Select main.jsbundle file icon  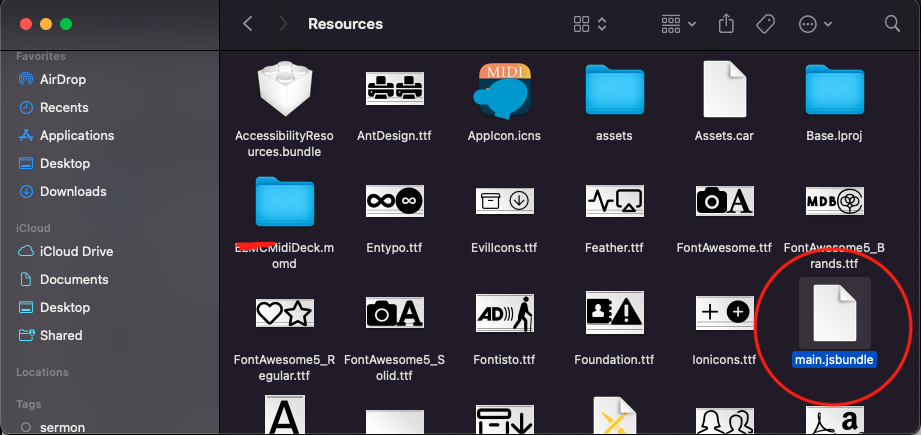coord(834,312)
